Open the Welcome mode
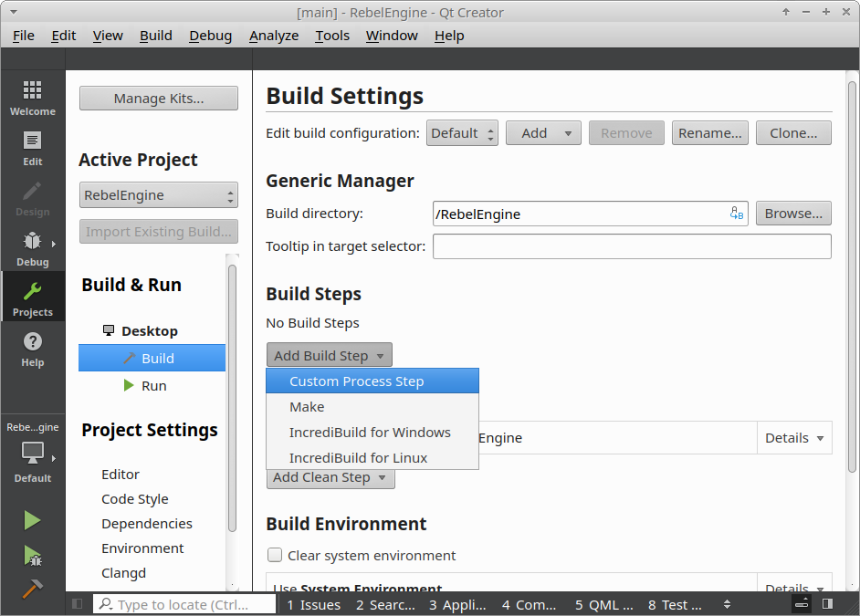860x616 pixels. [x=32, y=98]
